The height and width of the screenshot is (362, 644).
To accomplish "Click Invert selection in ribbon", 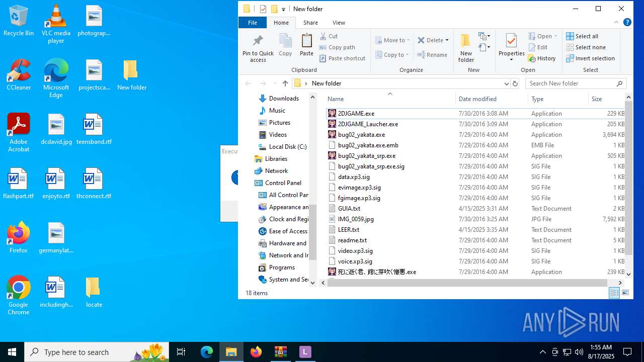I will [590, 58].
